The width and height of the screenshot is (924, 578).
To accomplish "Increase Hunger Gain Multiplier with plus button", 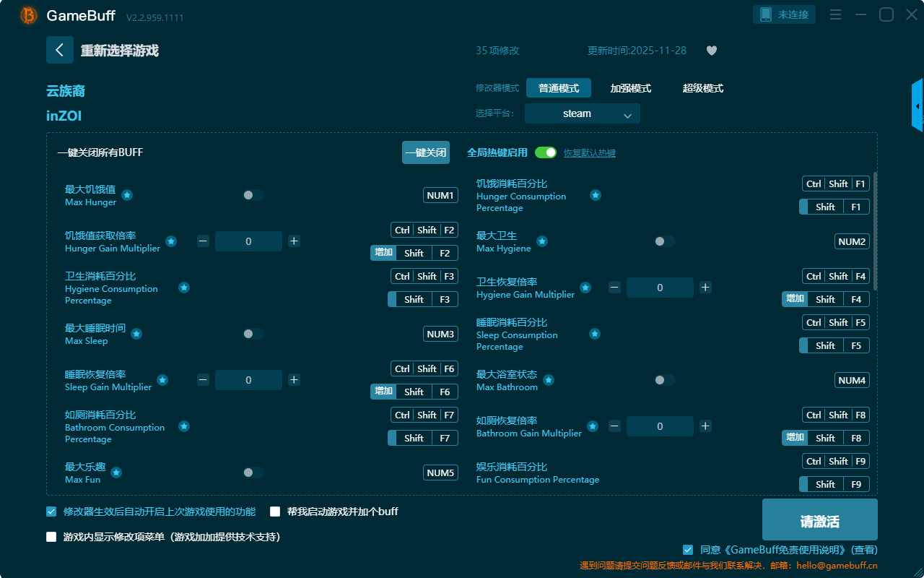I will (x=294, y=241).
